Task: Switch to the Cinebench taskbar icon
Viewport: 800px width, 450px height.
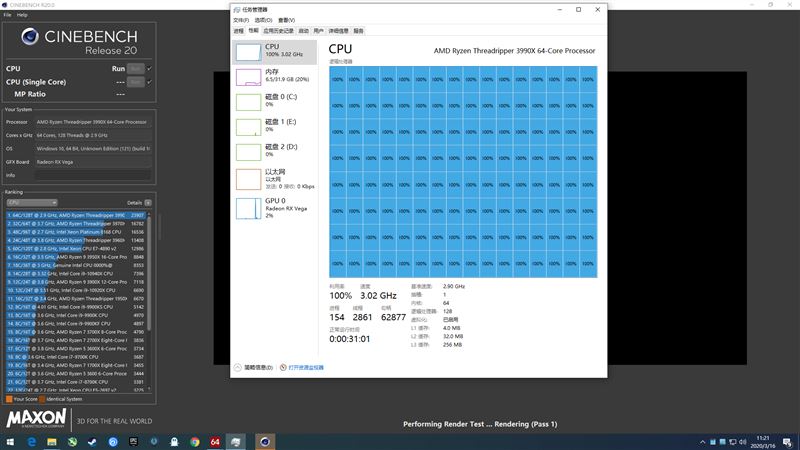Action: (265, 442)
